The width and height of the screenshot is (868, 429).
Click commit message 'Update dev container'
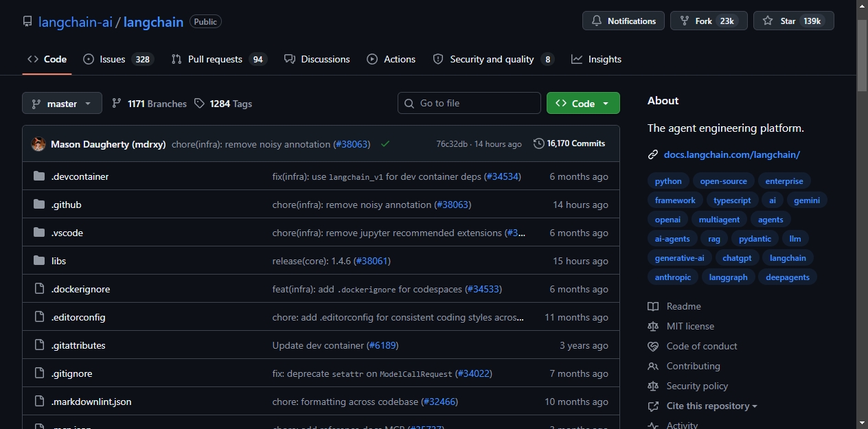318,345
